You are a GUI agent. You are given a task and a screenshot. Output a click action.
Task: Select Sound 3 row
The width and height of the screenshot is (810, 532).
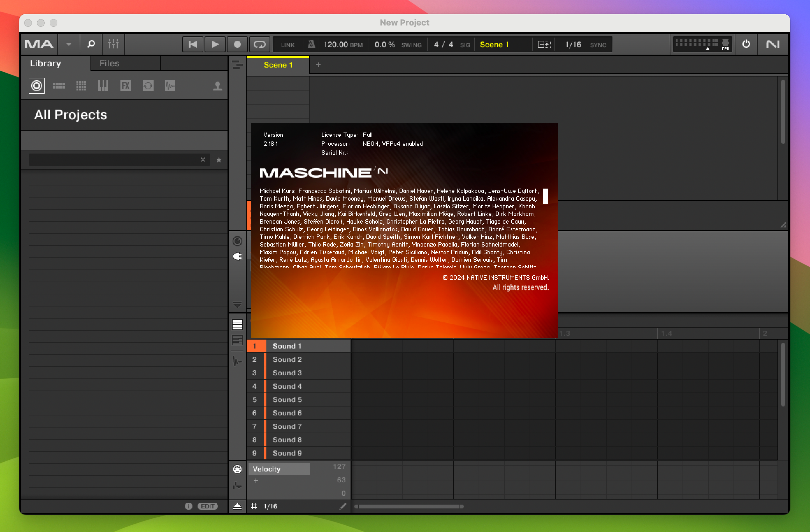point(299,373)
